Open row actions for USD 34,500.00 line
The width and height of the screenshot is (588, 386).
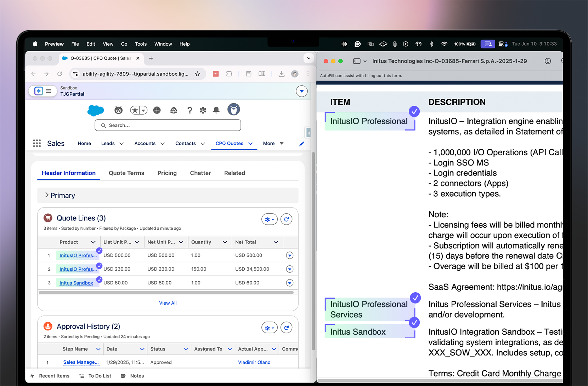[289, 269]
